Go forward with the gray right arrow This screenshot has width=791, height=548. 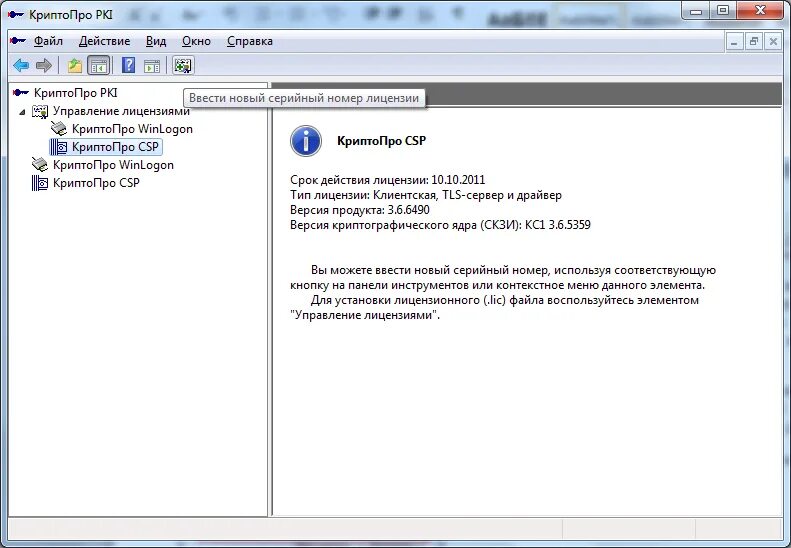(x=44, y=65)
